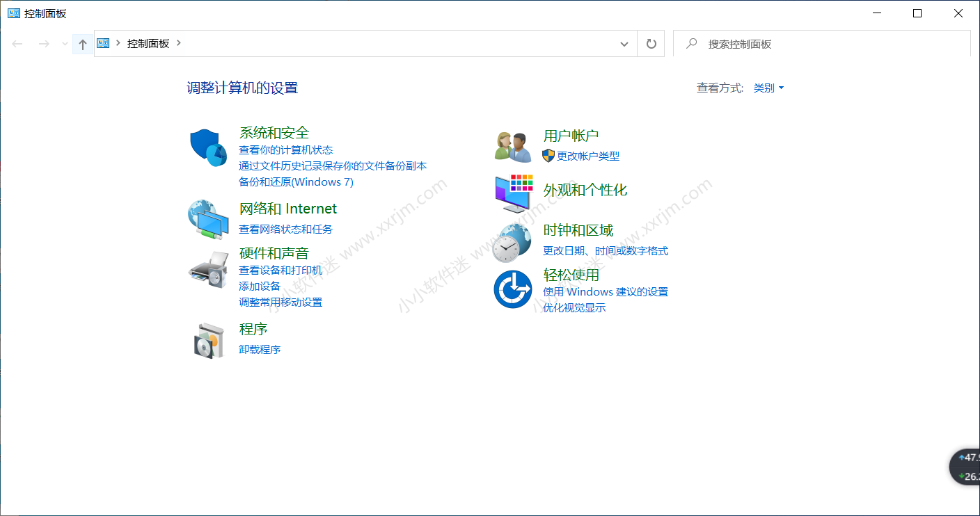Open 通过文件历史记录保存你的文件备份副本 link

pyautogui.click(x=333, y=166)
